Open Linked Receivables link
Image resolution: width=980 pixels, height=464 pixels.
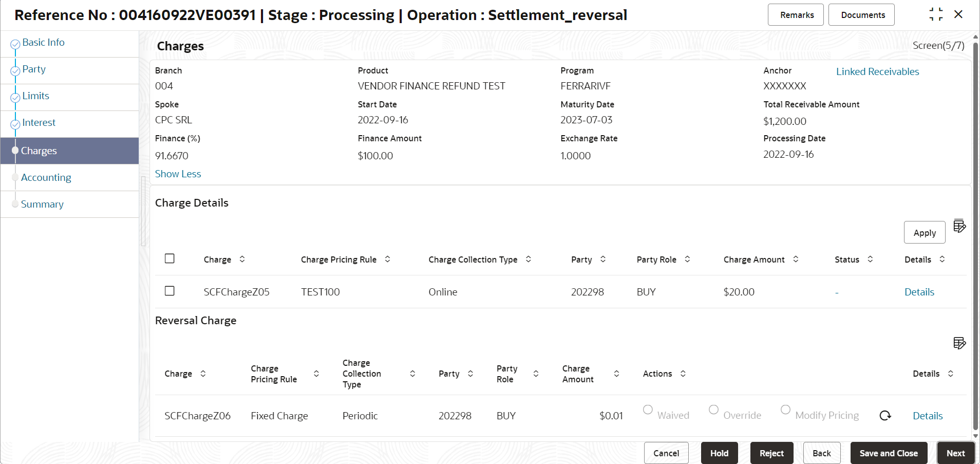(877, 72)
